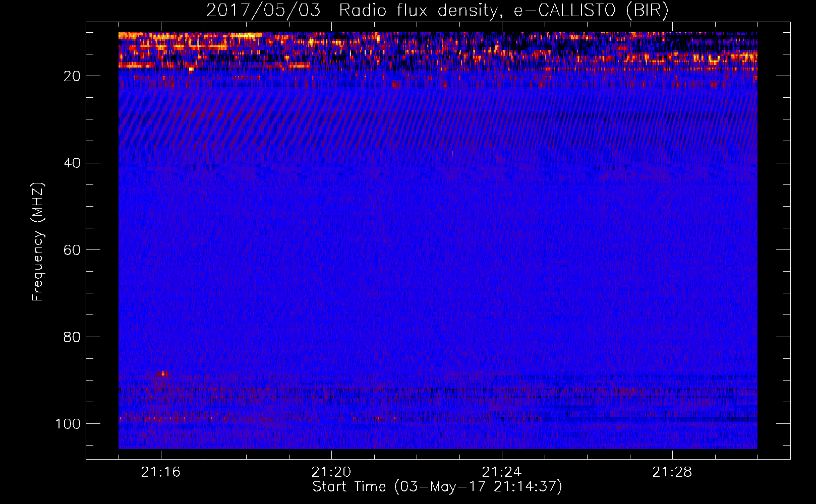
Task: Click the 21:20 time tick label
Action: [x=331, y=472]
